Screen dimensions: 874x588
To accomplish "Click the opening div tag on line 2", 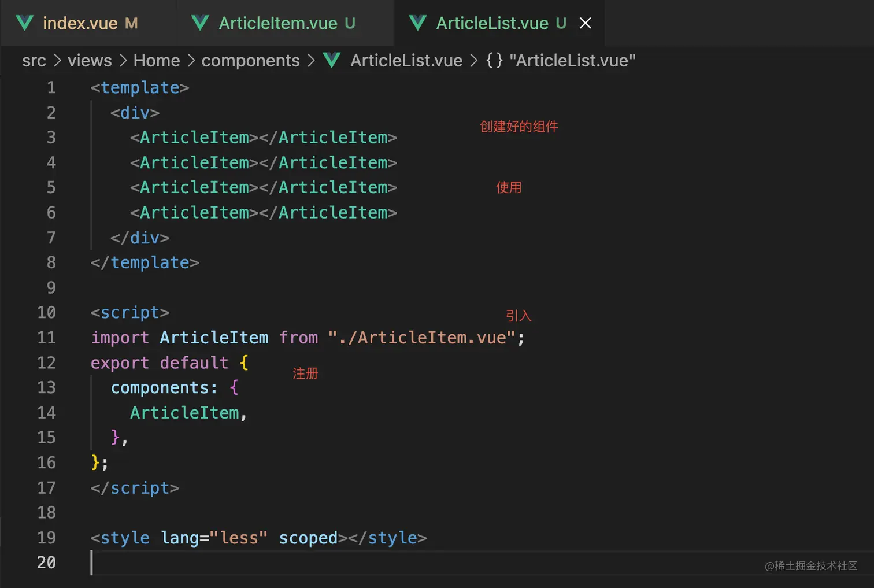I will pos(135,113).
